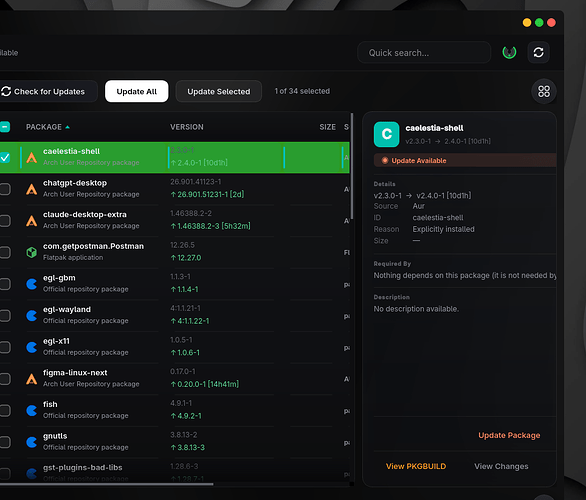Open the grid view options icon
Image resolution: width=586 pixels, height=500 pixels.
click(x=544, y=91)
